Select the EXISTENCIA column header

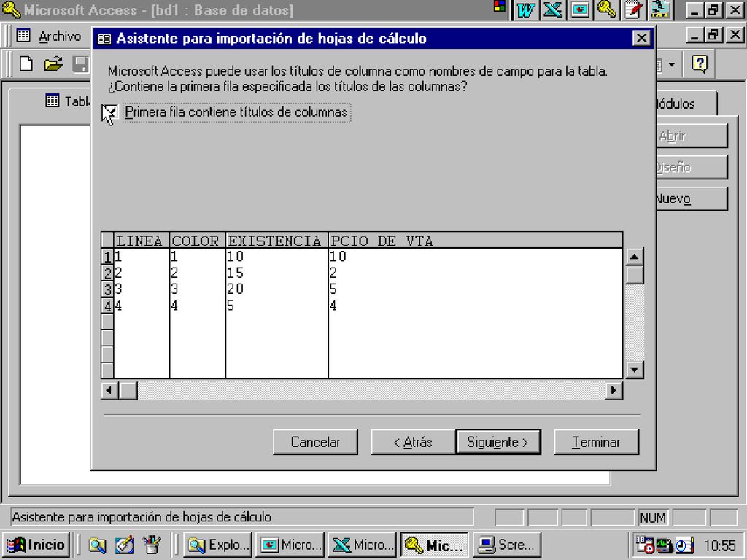(x=276, y=241)
